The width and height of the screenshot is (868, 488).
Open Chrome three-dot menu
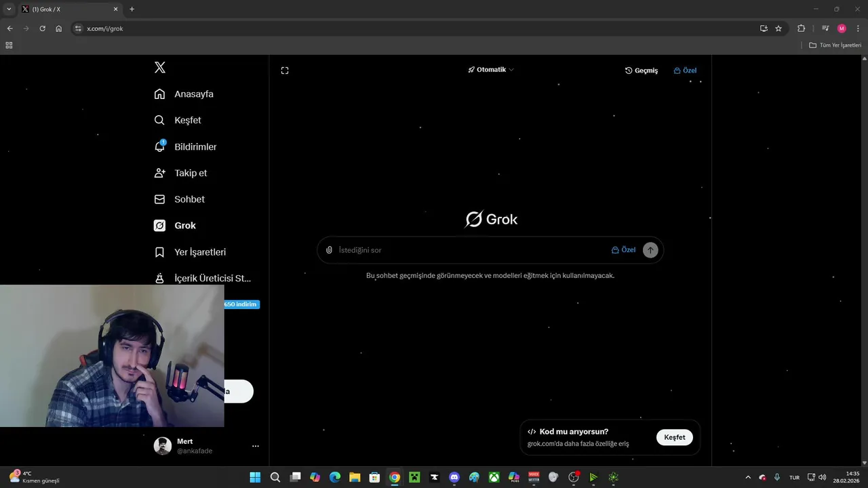coord(858,28)
